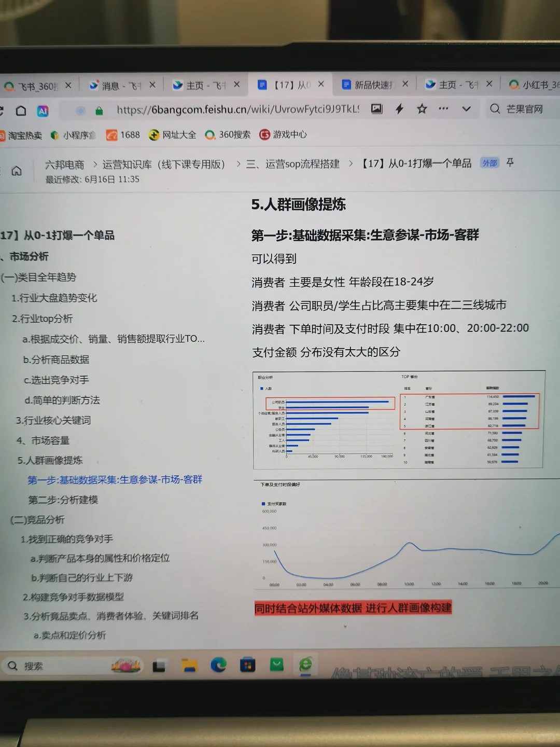Image resolution: width=560 pixels, height=747 pixels.
Task: Select highlighted outline item 第一步:基础数据采集
Action: pos(115,480)
